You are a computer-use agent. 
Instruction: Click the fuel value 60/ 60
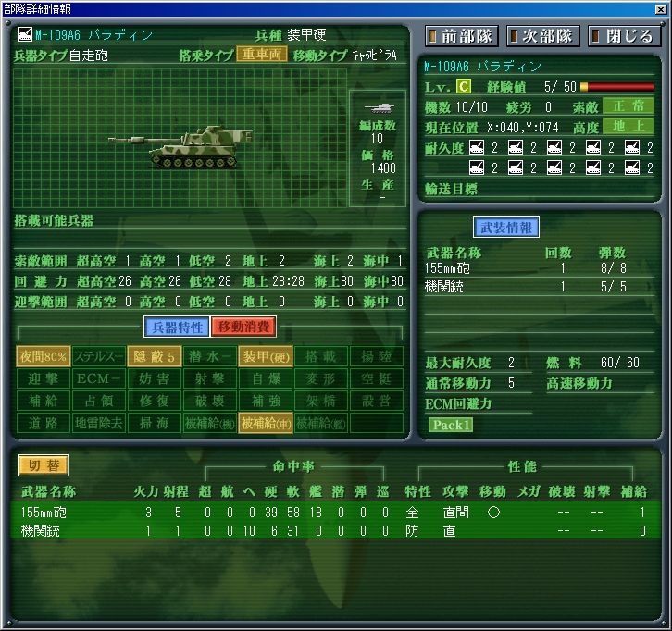pos(620,363)
